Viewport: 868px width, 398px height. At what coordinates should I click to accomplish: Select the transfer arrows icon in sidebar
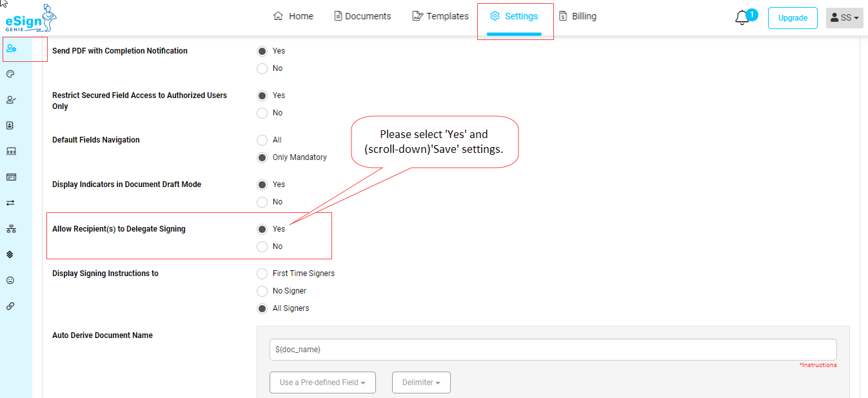(10, 203)
